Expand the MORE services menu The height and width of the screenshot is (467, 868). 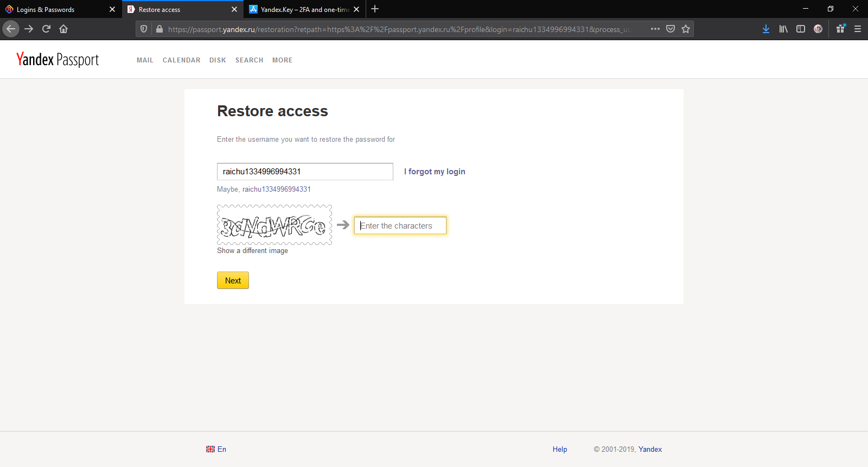point(282,60)
